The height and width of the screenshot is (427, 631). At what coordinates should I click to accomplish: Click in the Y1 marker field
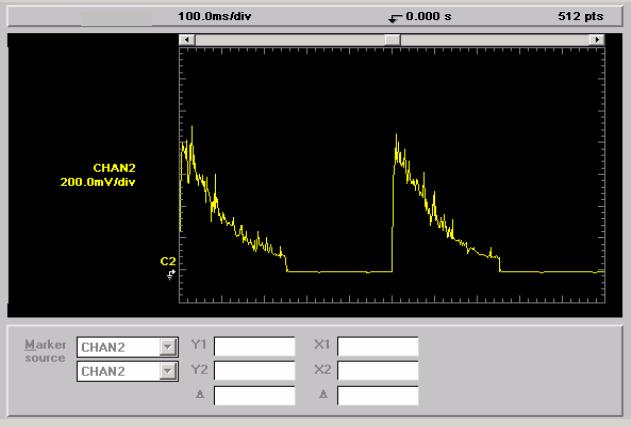click(x=254, y=347)
